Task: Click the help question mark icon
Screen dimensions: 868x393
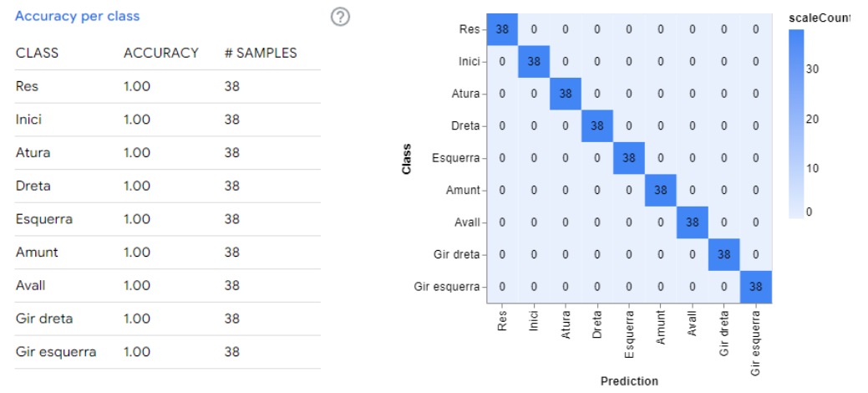Action: 340,17
